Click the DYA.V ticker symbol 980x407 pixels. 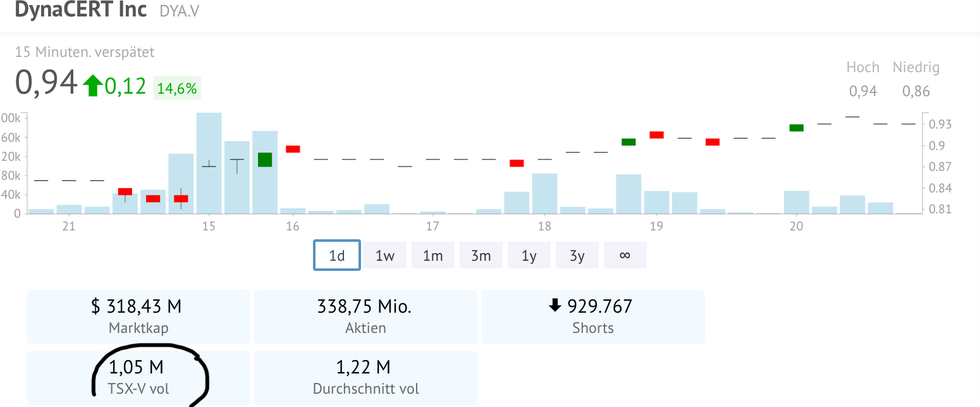tap(179, 11)
